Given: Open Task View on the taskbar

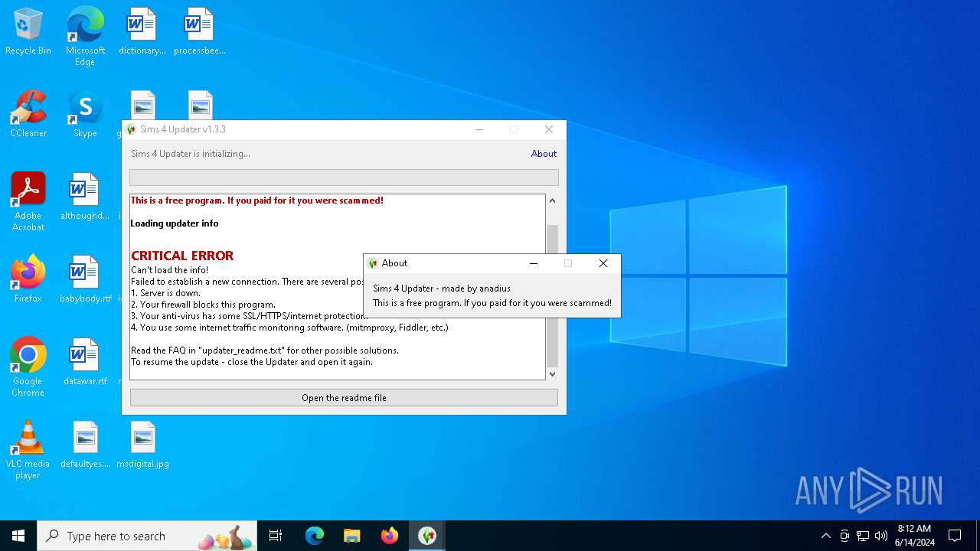Looking at the screenshot, I should [x=276, y=536].
